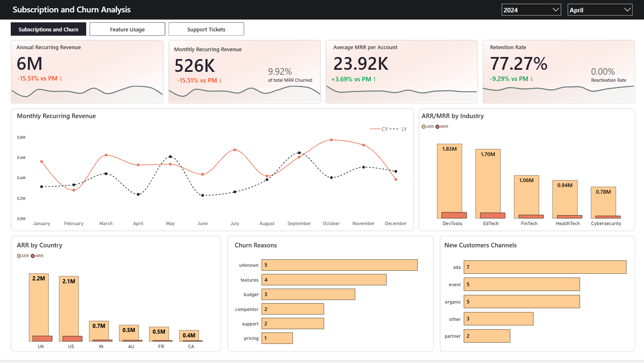Click the CY data point for July
This screenshot has width=644, height=363.
235,150
